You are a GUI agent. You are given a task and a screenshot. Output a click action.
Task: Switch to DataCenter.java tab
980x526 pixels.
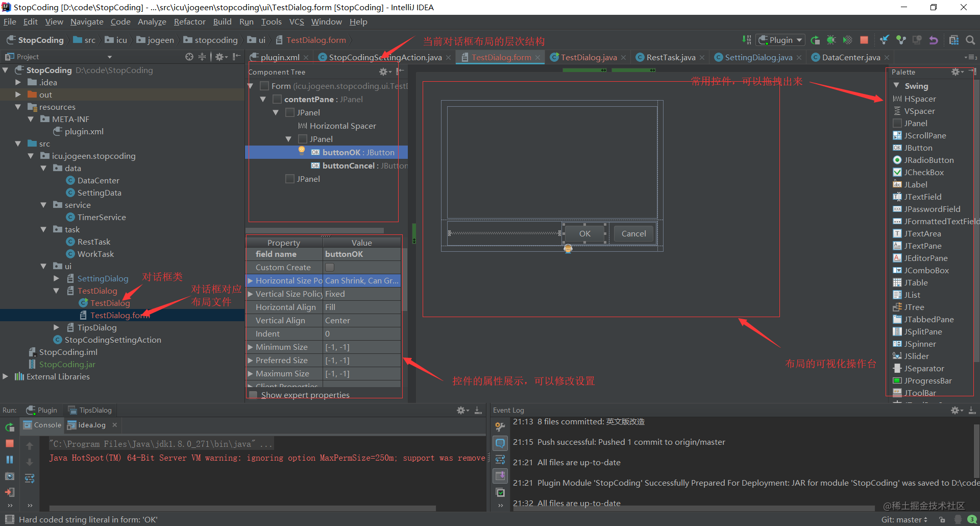point(850,57)
